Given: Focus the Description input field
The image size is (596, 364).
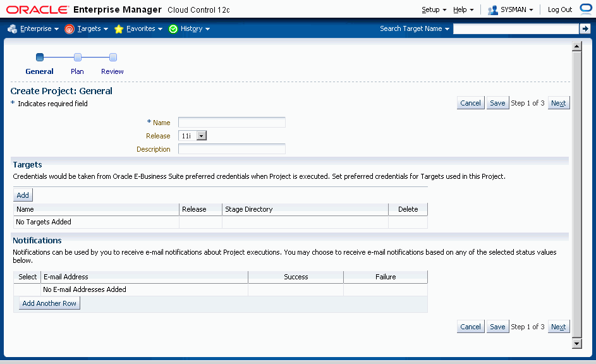Looking at the screenshot, I should [x=232, y=149].
